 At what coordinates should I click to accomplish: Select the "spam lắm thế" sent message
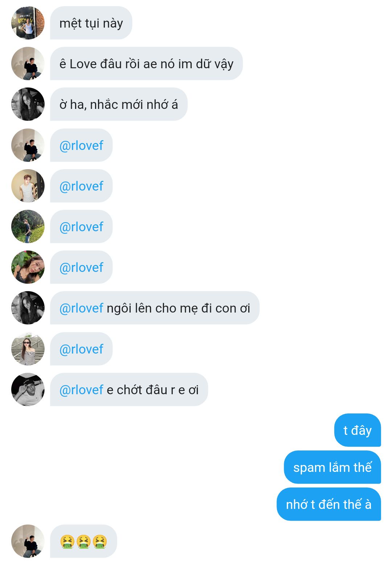click(x=332, y=467)
